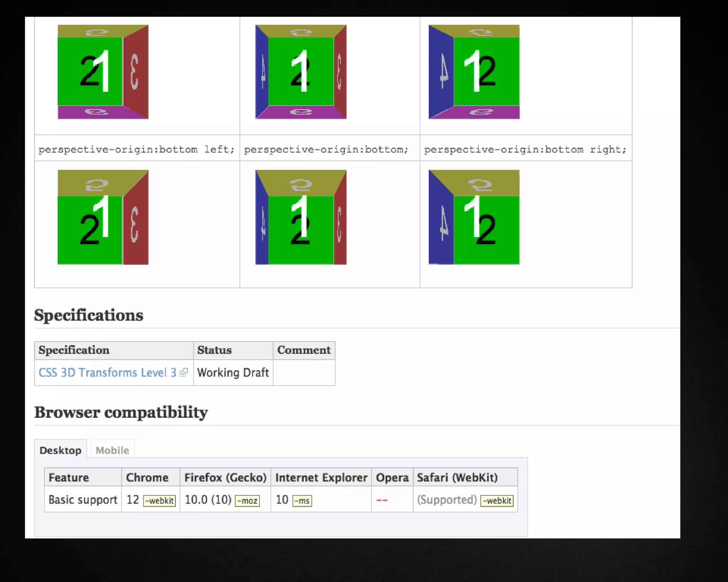The height and width of the screenshot is (582, 728).
Task: Click the Browser compatibility heading
Action: [x=121, y=412]
